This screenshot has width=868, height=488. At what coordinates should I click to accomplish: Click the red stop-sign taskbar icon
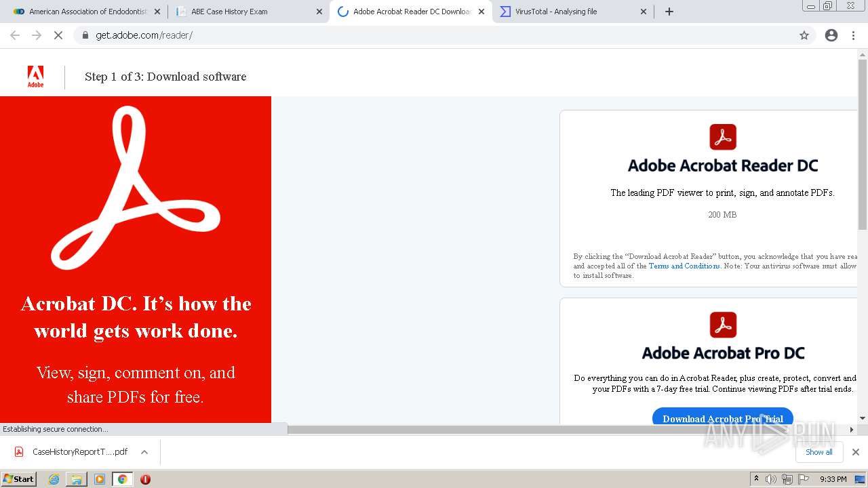(x=145, y=479)
